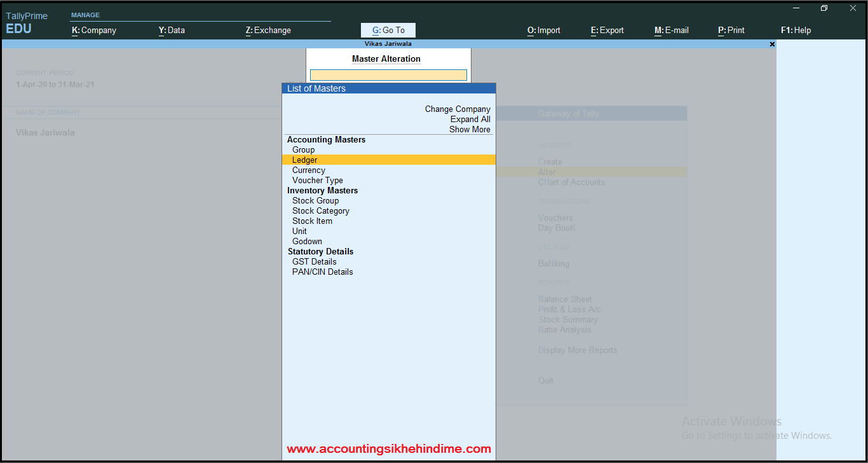Open Chart of Accounts in Gateway
Viewport: 868px width, 463px height.
[x=572, y=182]
